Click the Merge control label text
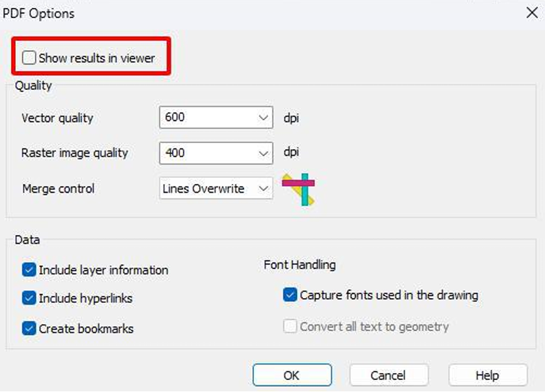 [58, 189]
